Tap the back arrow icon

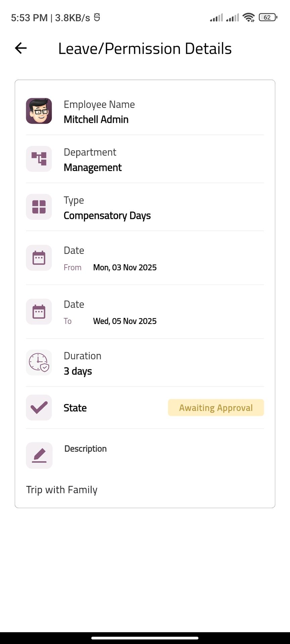21,48
